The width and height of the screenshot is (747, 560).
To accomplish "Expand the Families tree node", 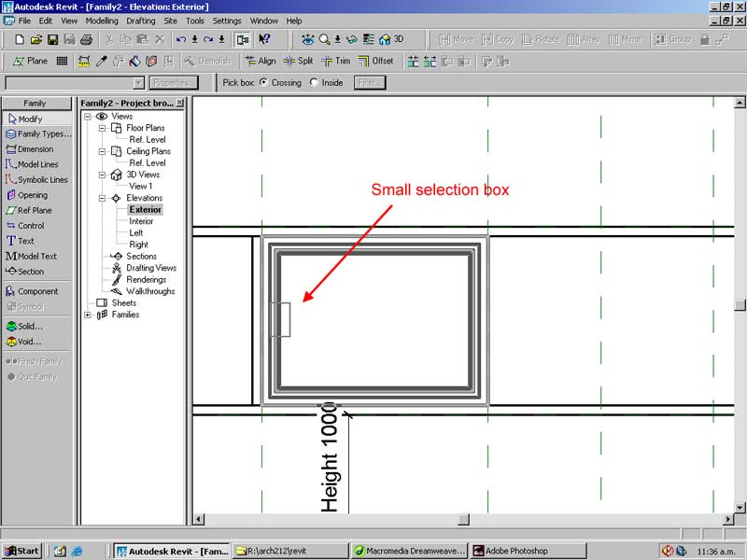I will click(x=89, y=315).
